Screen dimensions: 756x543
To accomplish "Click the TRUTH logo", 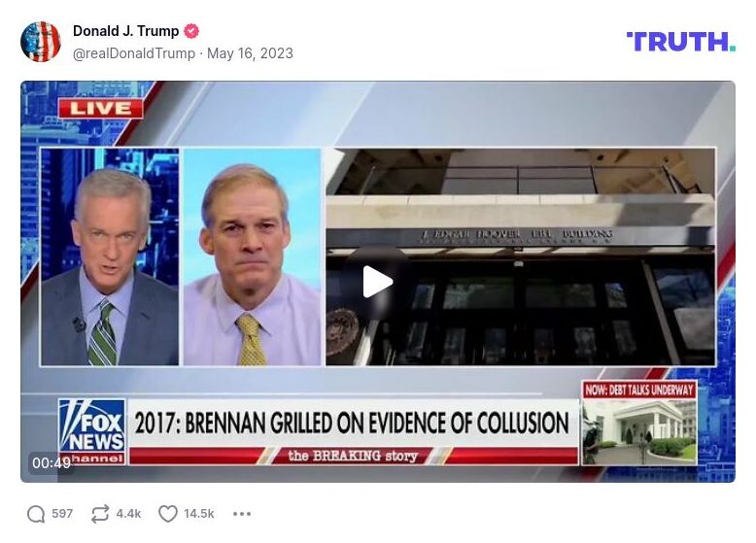I will click(681, 42).
